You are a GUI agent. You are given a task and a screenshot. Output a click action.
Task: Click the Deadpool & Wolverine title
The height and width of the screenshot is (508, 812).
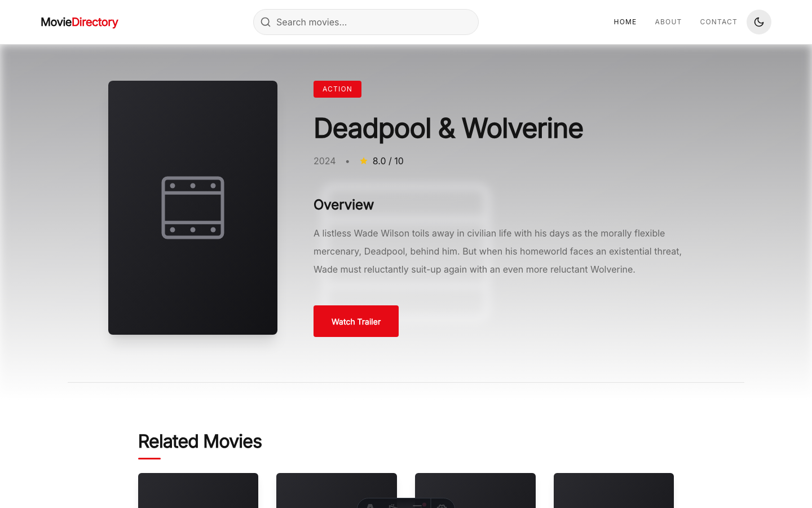point(448,128)
